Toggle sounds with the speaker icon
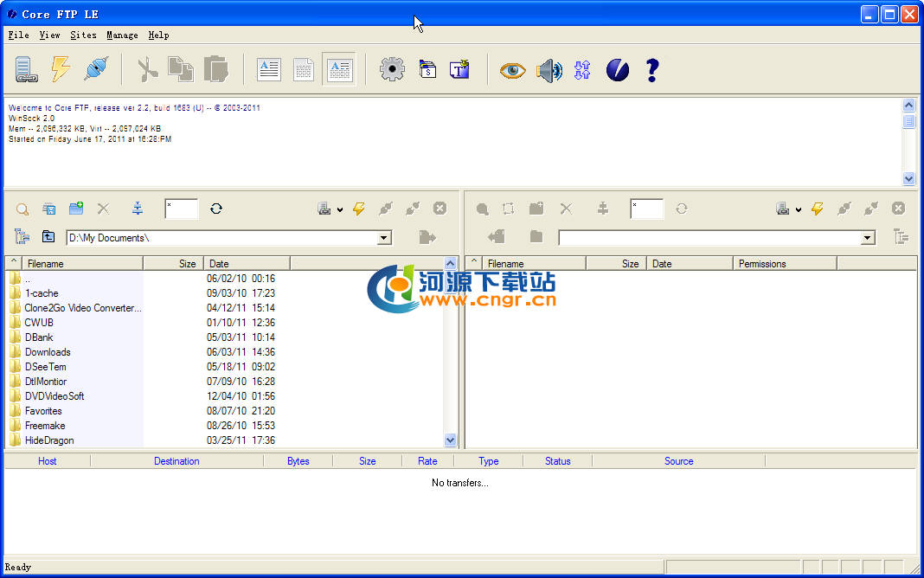The width and height of the screenshot is (924, 578). [549, 70]
